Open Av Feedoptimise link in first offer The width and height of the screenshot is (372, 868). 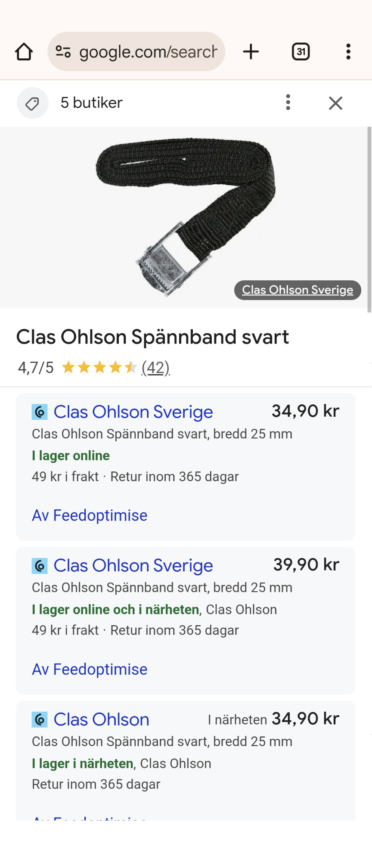[90, 515]
